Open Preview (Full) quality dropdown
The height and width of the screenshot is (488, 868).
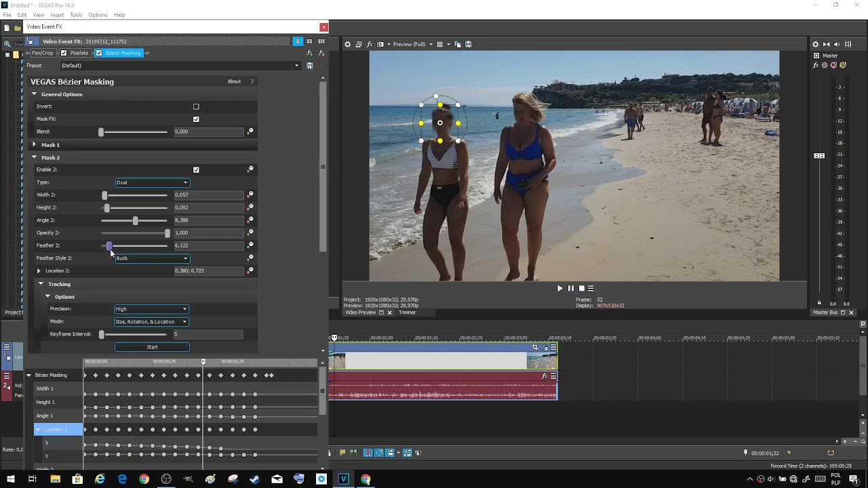point(412,44)
